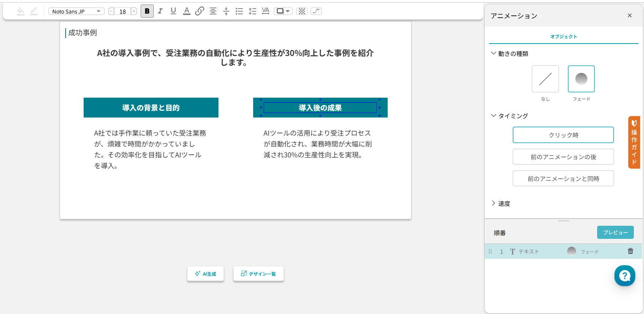Click the insert hyperlink icon
This screenshot has height=314, width=644.
coord(200,11)
